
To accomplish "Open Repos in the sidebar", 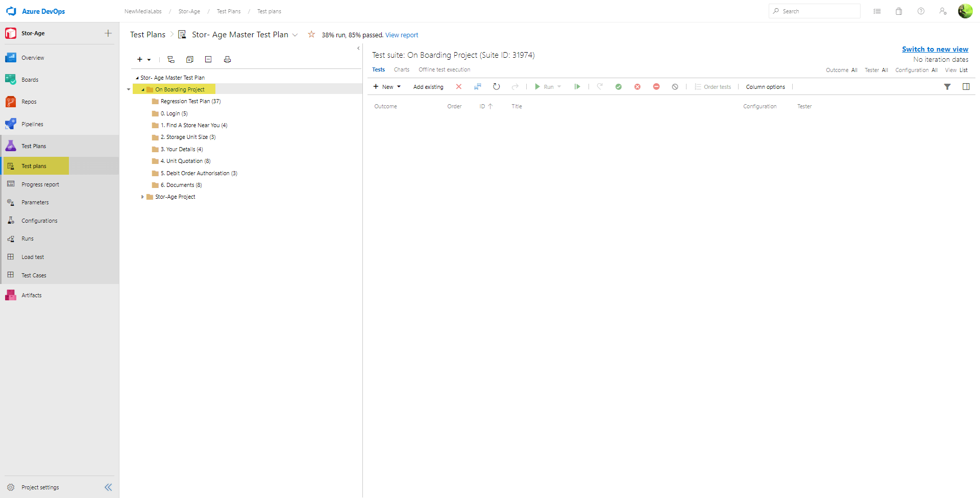I will point(60,102).
